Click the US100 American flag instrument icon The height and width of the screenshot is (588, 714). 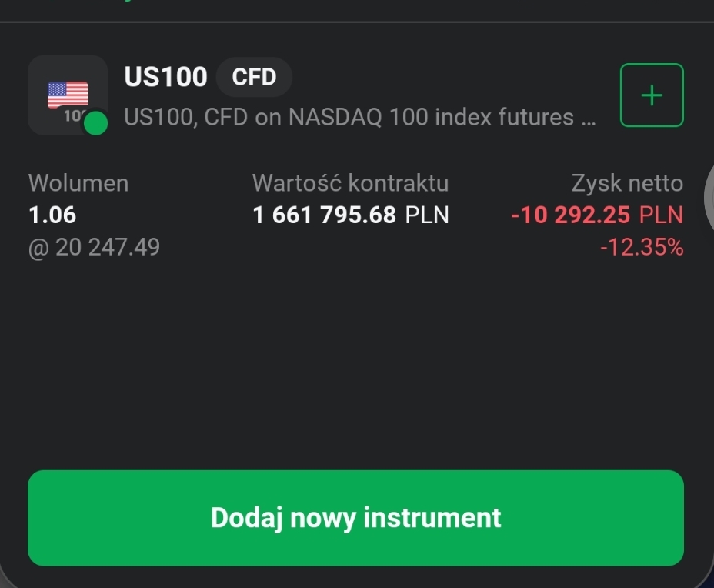tap(68, 95)
